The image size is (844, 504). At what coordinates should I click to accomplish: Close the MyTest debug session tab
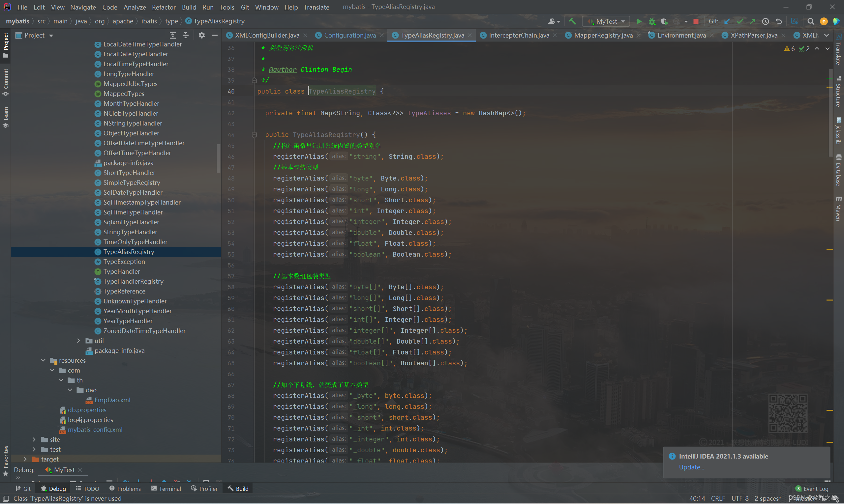80,470
